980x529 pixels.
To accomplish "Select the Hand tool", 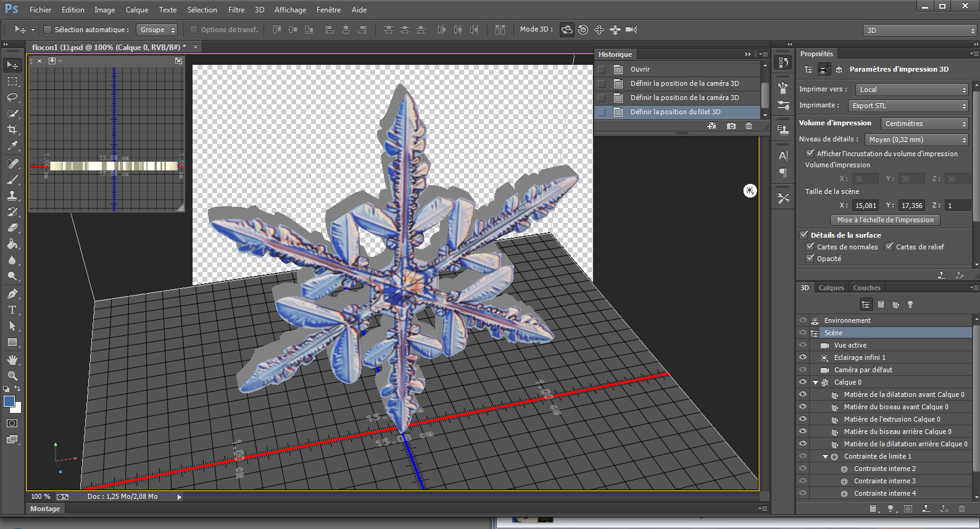I will 12,359.
